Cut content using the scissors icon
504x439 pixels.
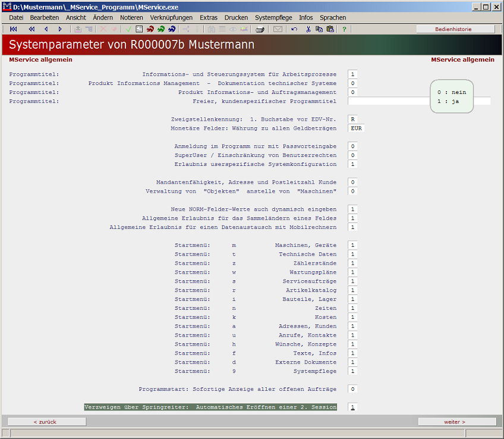click(x=308, y=28)
